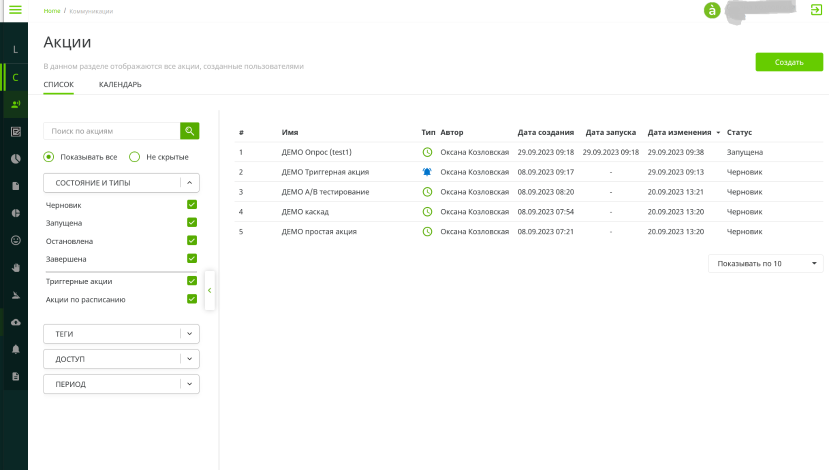The width and height of the screenshot is (829, 470).
Task: Switch to the КАЛЕНДАРЬ tab
Action: pyautogui.click(x=120, y=85)
